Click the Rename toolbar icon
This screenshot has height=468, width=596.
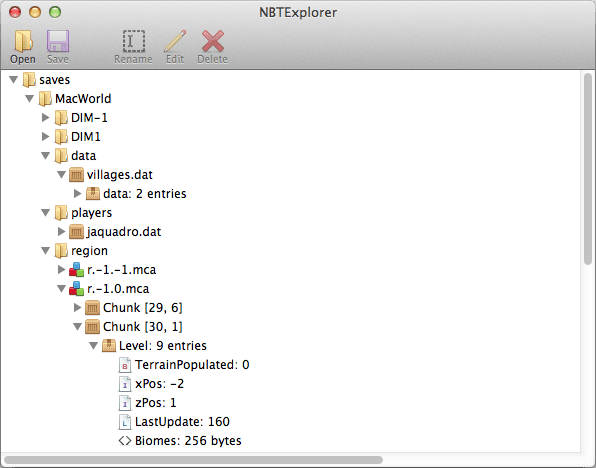(133, 41)
